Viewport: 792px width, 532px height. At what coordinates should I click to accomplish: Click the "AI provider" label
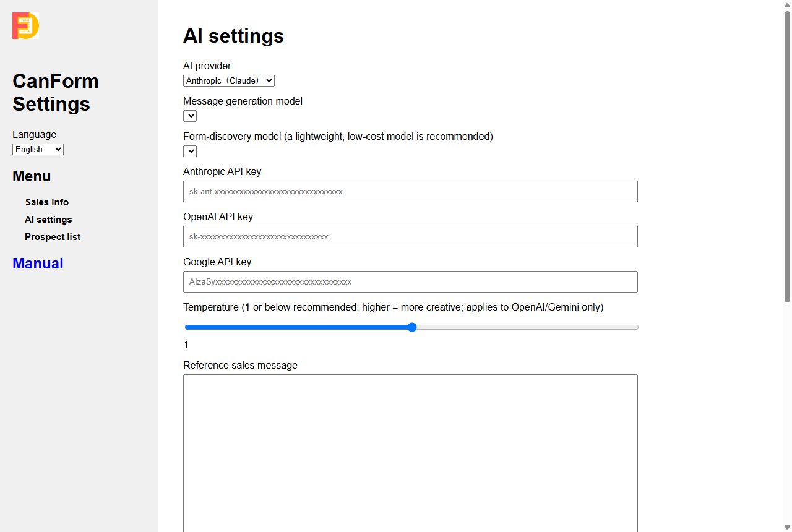(207, 66)
